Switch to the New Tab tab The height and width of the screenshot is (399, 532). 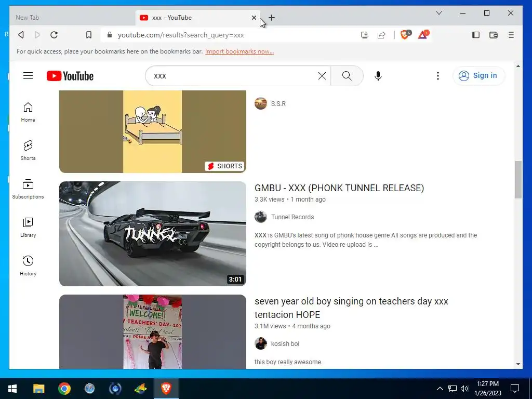click(71, 18)
